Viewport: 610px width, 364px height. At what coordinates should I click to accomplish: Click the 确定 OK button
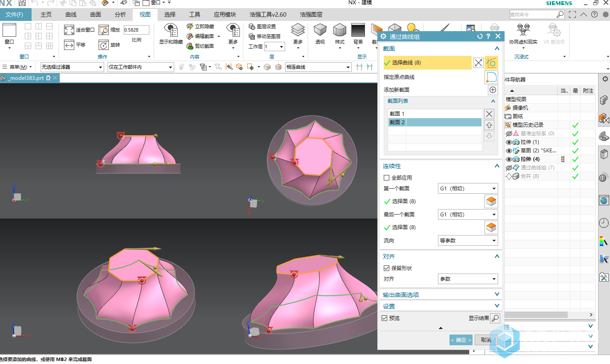pyautogui.click(x=461, y=340)
